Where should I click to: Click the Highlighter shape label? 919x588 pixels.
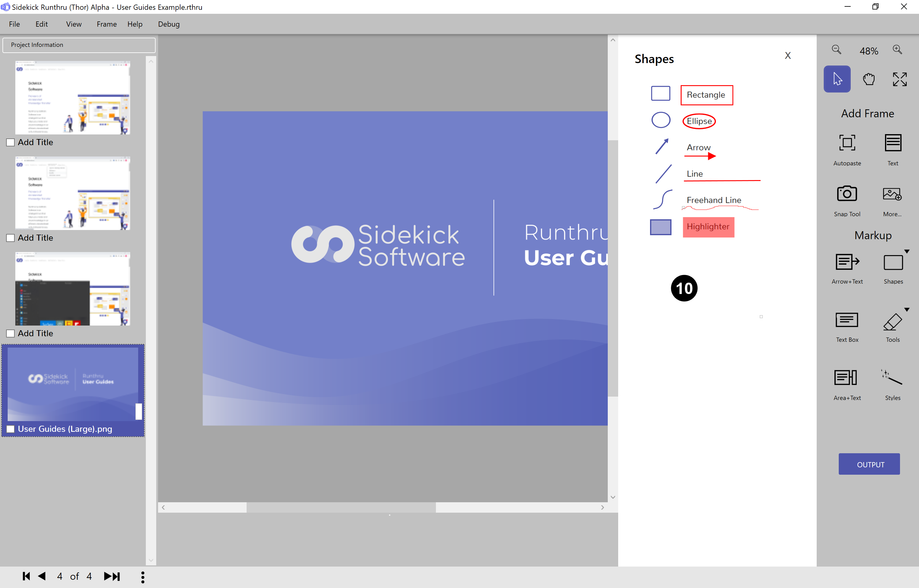pyautogui.click(x=708, y=226)
